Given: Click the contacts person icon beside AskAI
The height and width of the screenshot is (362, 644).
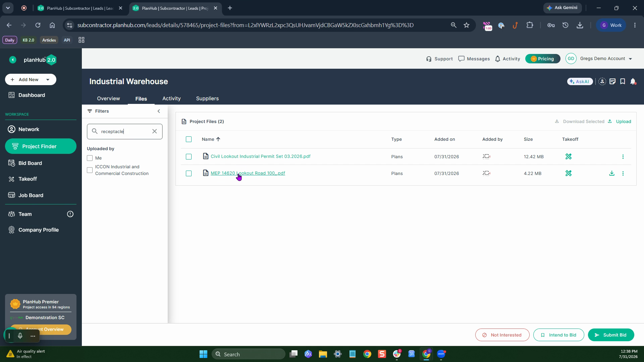Looking at the screenshot, I should pos(602,81).
